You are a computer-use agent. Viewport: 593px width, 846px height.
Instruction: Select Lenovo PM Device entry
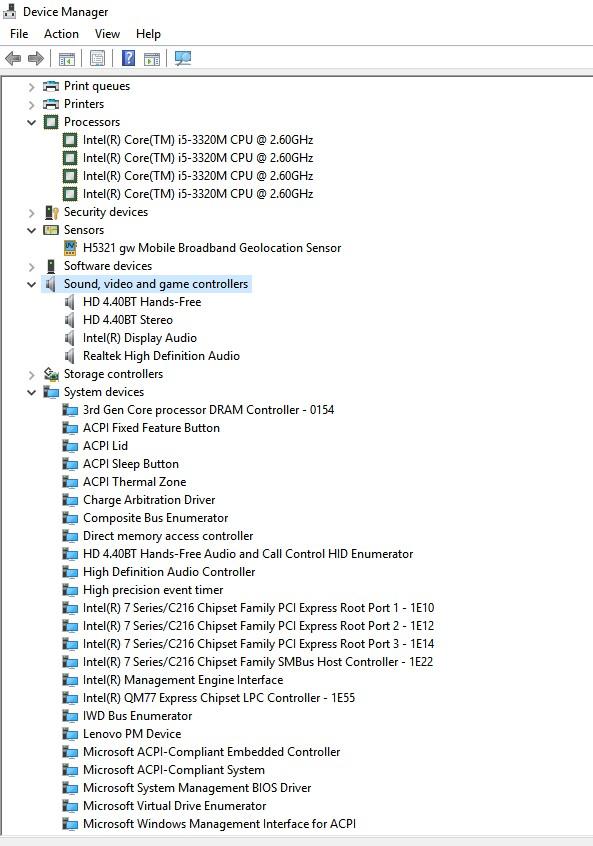point(132,734)
